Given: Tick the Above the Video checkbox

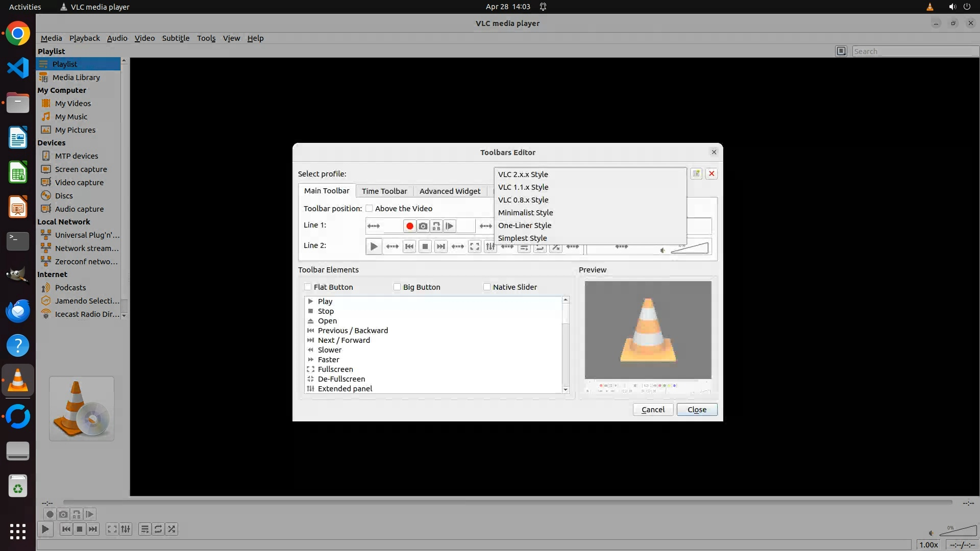Looking at the screenshot, I should tap(369, 208).
